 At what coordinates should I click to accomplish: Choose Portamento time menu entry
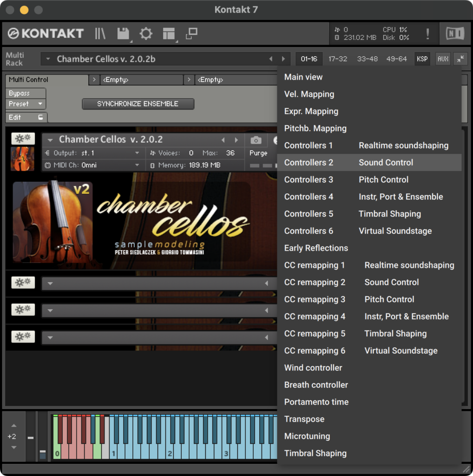pyautogui.click(x=369, y=402)
